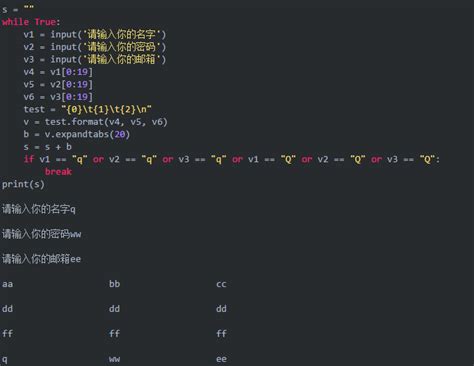The image size is (474, 366).
Task: Click the v4 = v1[0:19] slice line
Action: click(58, 72)
